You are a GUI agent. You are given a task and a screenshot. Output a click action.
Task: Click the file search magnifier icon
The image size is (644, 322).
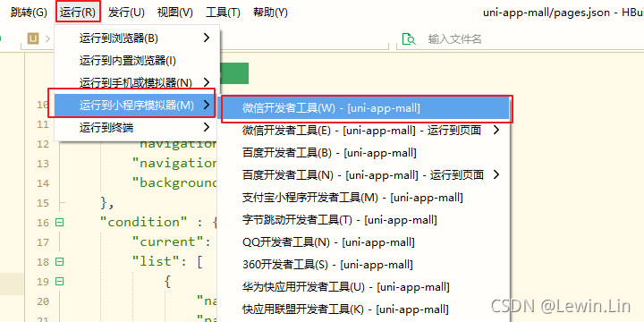click(409, 39)
